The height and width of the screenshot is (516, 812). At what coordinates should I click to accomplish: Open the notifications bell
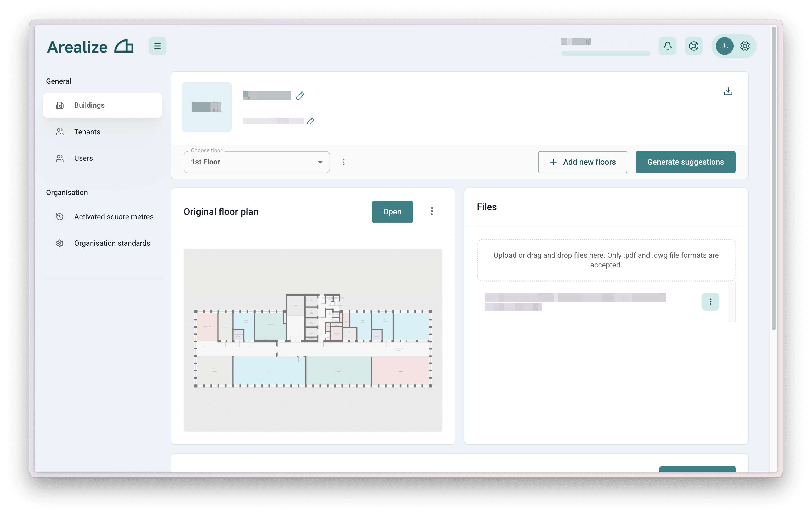pyautogui.click(x=667, y=46)
